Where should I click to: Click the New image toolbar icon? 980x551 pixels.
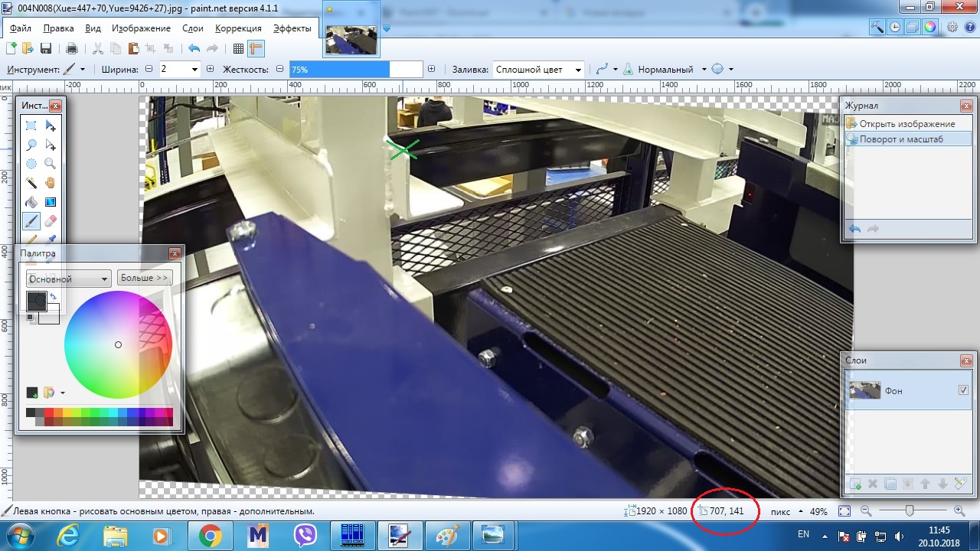coord(11,48)
